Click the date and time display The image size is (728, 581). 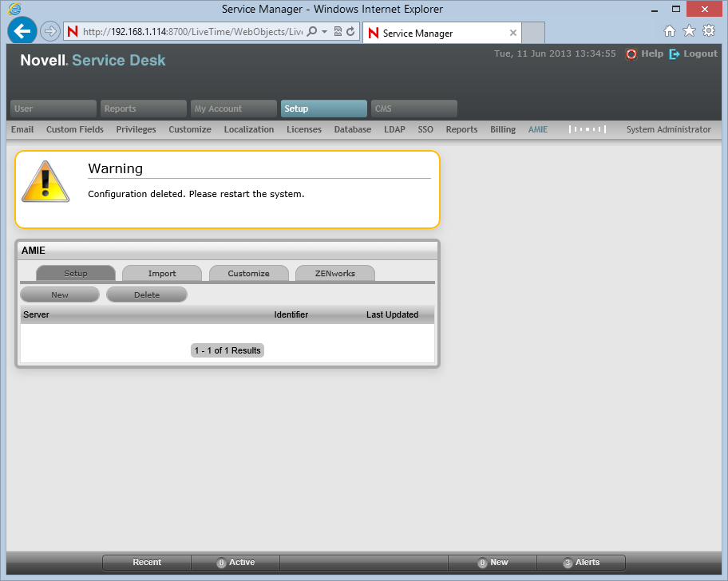[555, 53]
